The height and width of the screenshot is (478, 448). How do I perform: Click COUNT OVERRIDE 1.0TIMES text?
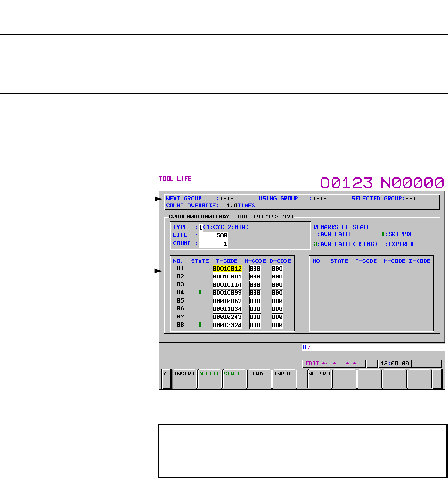211,206
